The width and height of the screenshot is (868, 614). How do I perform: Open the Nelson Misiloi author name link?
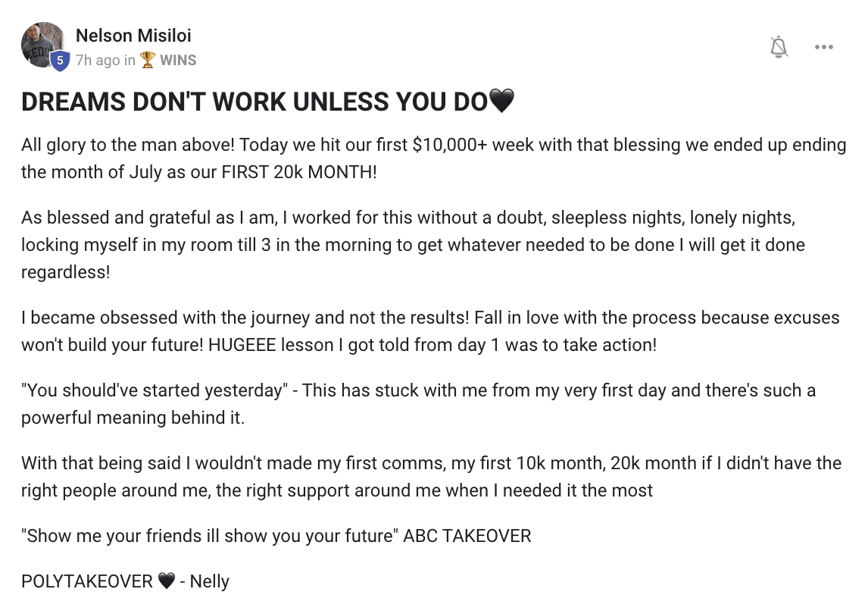click(x=133, y=36)
